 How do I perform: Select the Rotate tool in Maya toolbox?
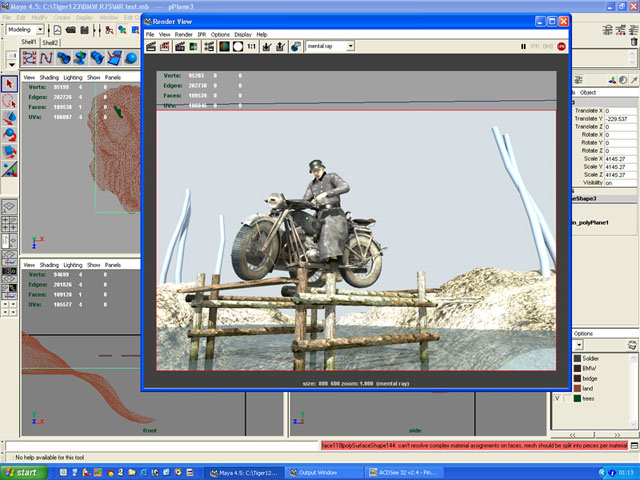point(9,134)
